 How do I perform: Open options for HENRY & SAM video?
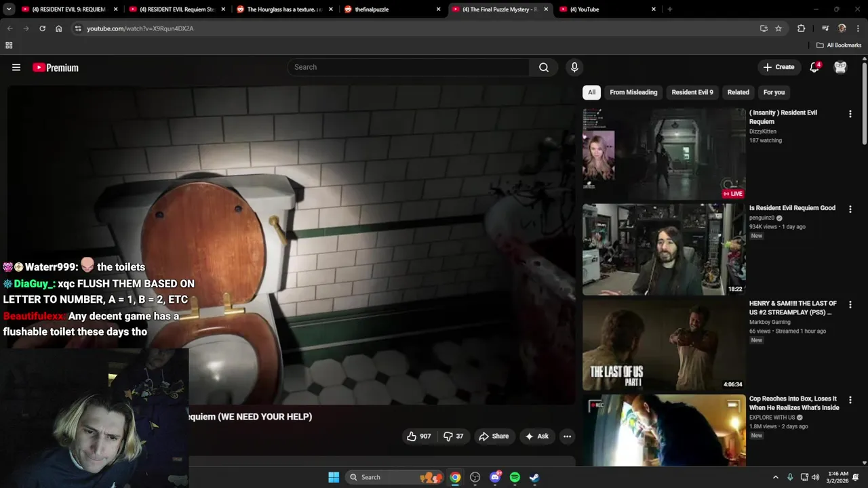pyautogui.click(x=850, y=305)
